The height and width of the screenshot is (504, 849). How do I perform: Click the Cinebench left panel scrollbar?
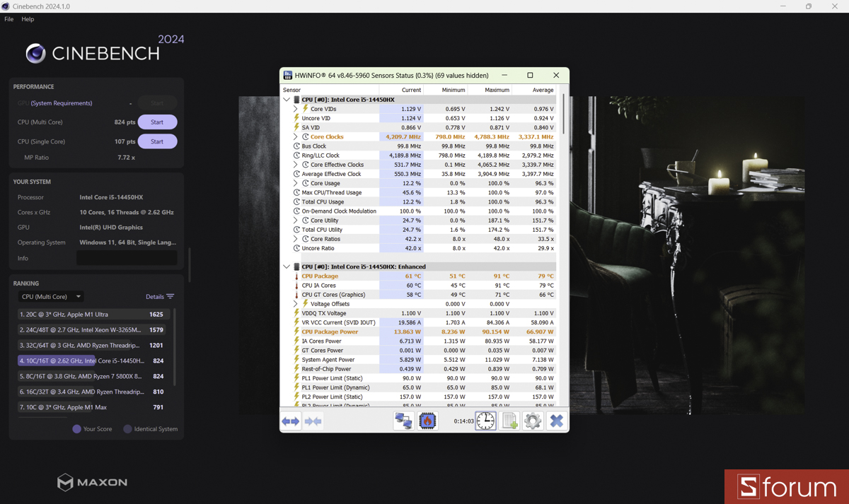tap(189, 264)
